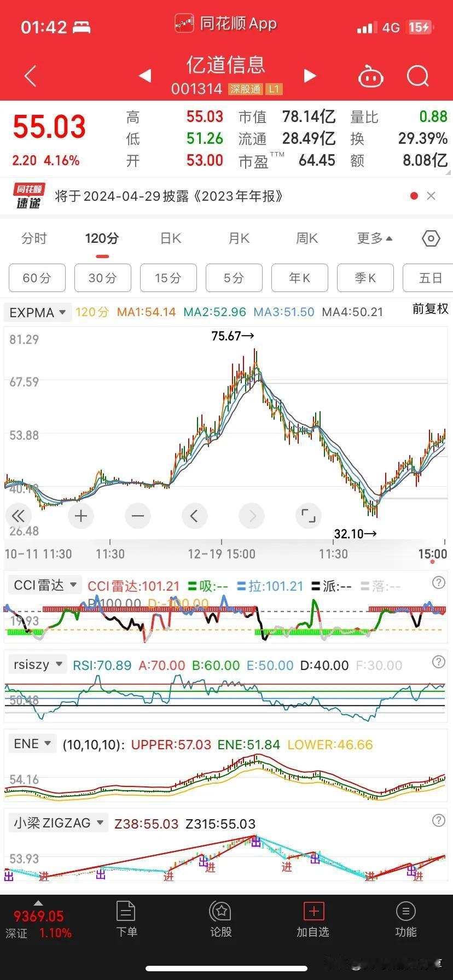Close the 同花顺速递 announcement banner
The image size is (453, 980).
(431, 196)
